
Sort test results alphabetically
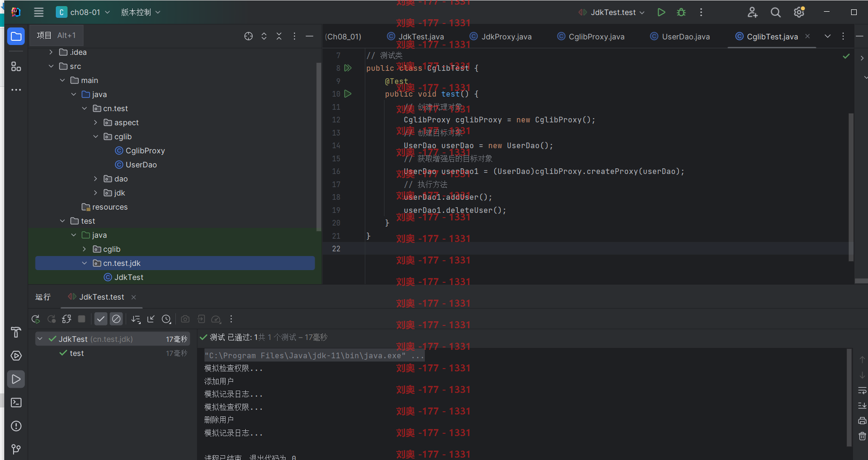click(136, 319)
